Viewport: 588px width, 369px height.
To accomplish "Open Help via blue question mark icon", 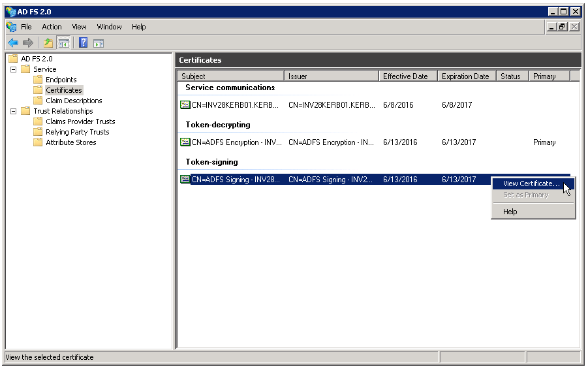I will tap(84, 43).
